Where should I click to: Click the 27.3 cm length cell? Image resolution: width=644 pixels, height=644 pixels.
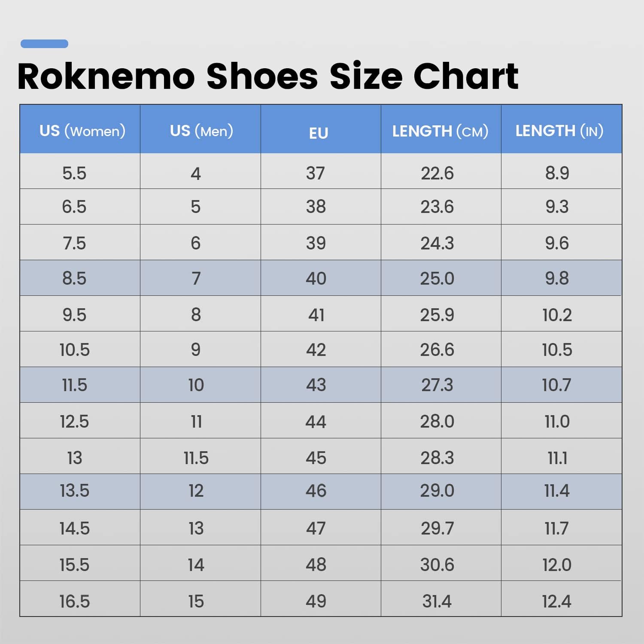(437, 385)
